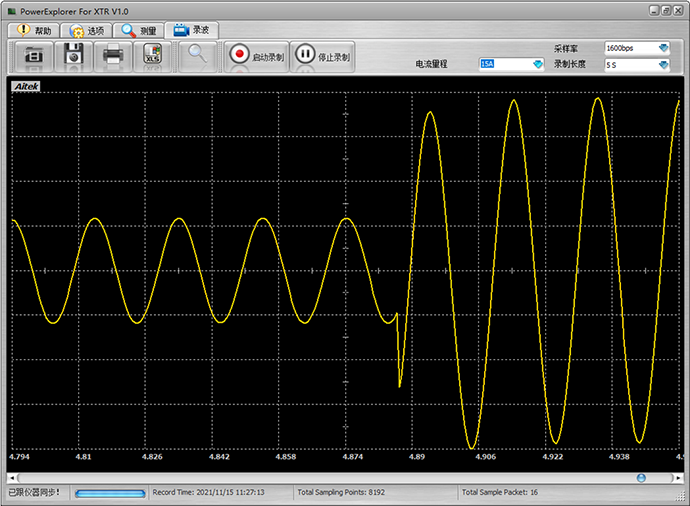Select the 录波 waveform recording tab

coord(191,30)
